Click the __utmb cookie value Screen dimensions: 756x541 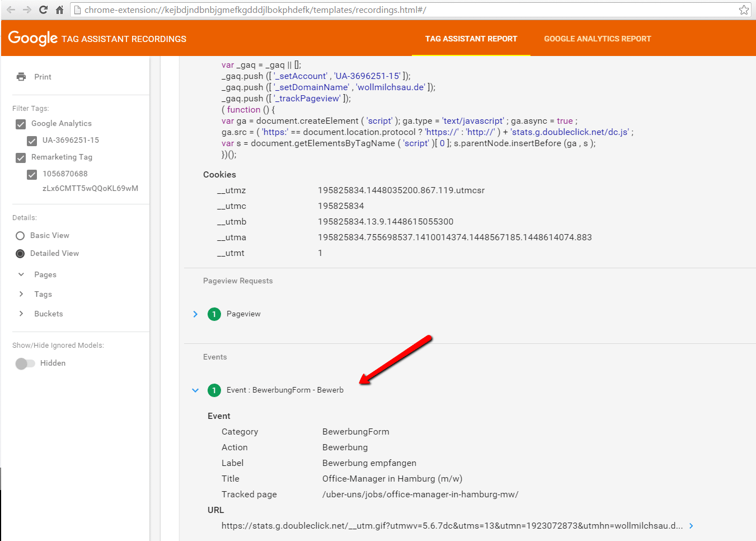pos(386,222)
